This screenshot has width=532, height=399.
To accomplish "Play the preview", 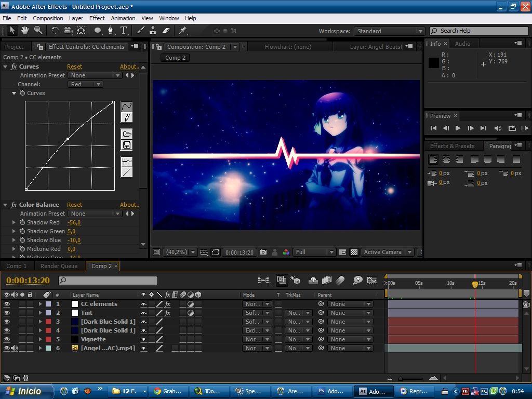I will 458,128.
